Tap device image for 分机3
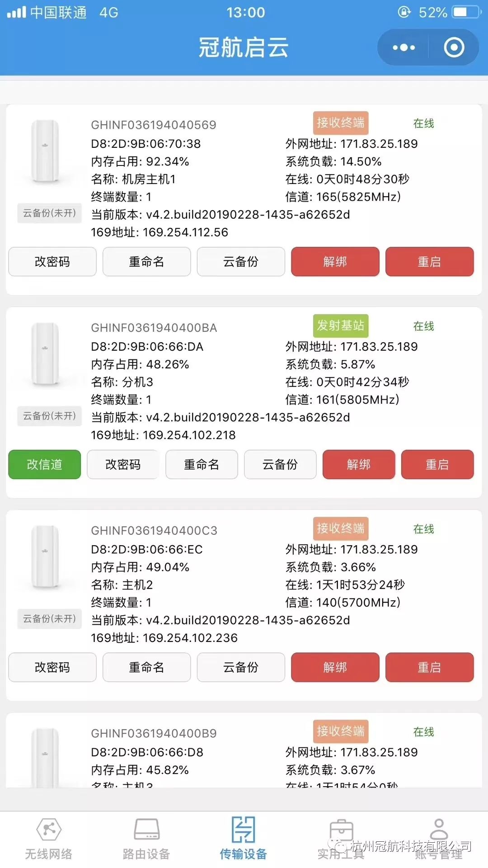Screen dimensions: 488x868 [x=45, y=354]
